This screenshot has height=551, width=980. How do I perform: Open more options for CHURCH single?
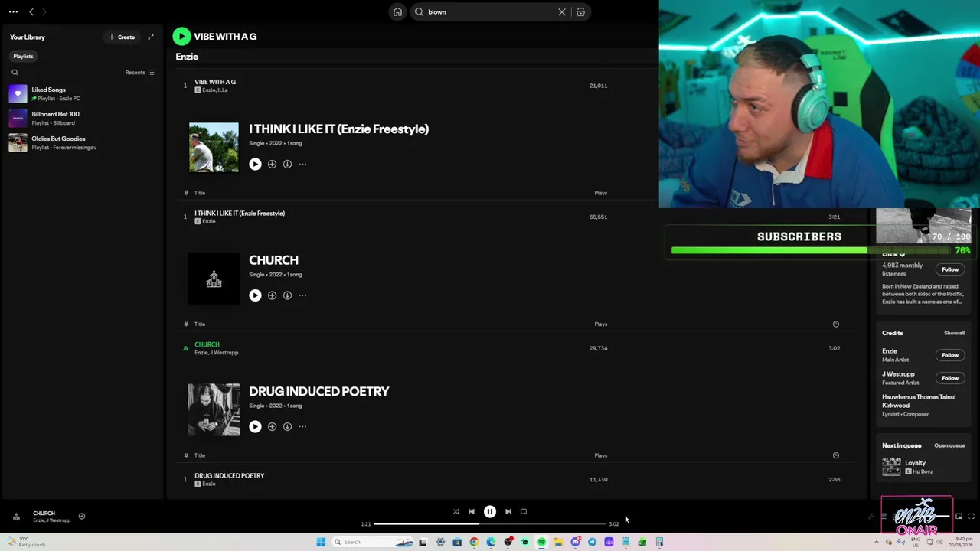pos(302,295)
